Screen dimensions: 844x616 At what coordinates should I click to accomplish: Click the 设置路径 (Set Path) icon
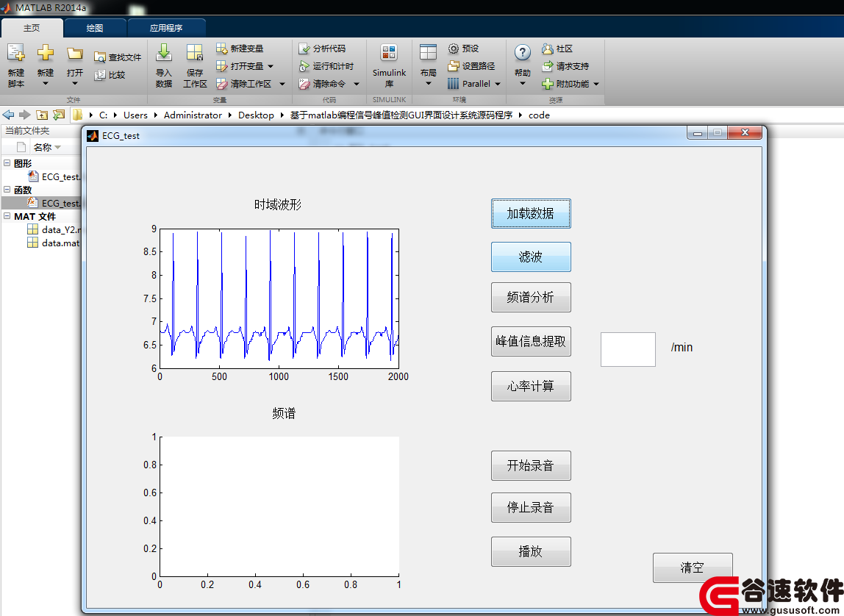[x=454, y=66]
